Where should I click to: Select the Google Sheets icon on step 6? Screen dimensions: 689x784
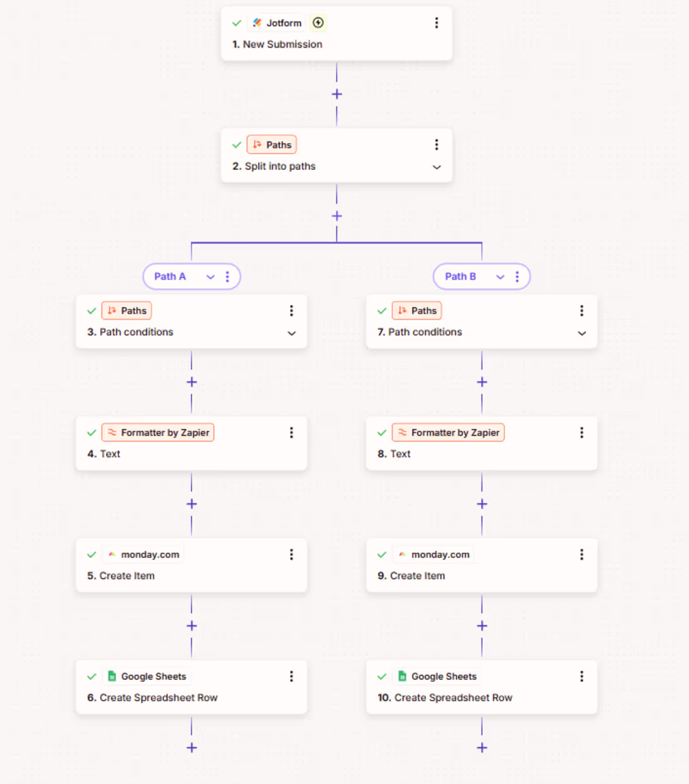tap(111, 676)
